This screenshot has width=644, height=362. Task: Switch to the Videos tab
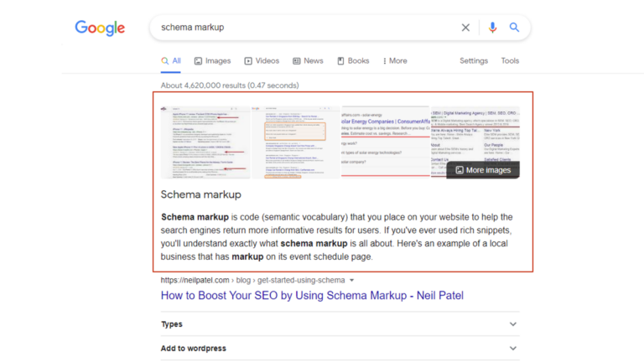click(262, 61)
